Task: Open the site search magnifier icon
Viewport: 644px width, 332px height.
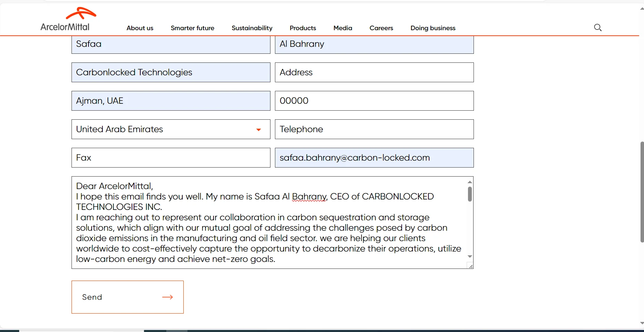Action: pos(597,27)
